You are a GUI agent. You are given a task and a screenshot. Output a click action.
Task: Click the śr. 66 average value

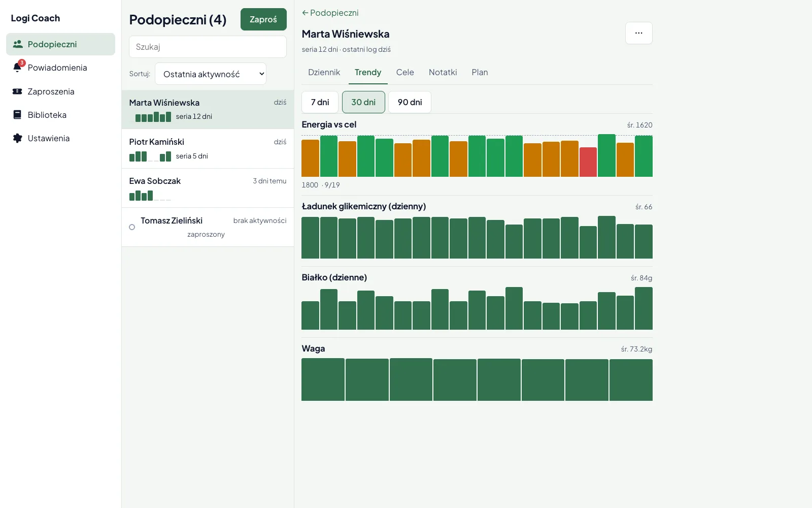644,207
